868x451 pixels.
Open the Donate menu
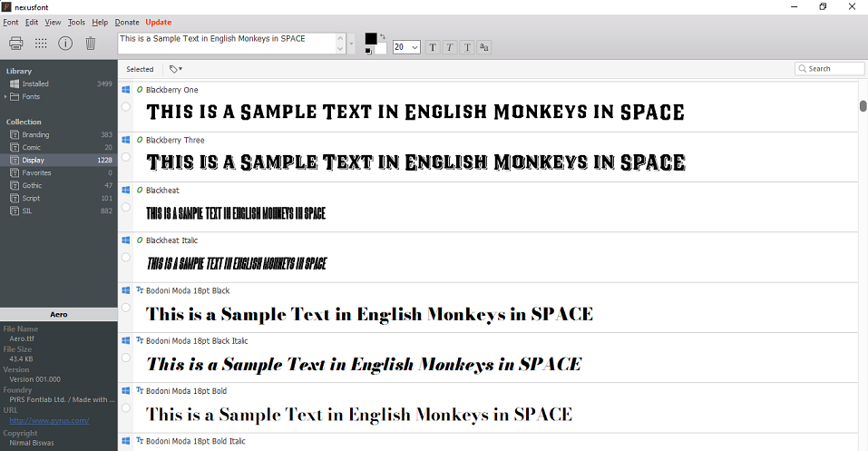[x=127, y=22]
